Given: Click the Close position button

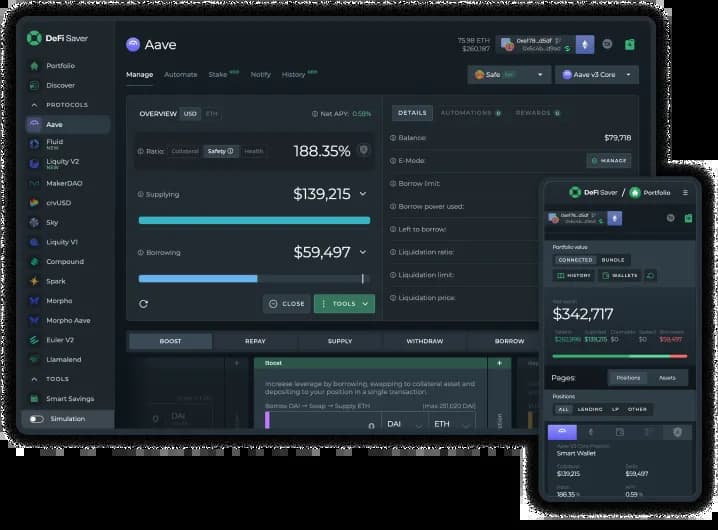Looking at the screenshot, I should pos(286,303).
